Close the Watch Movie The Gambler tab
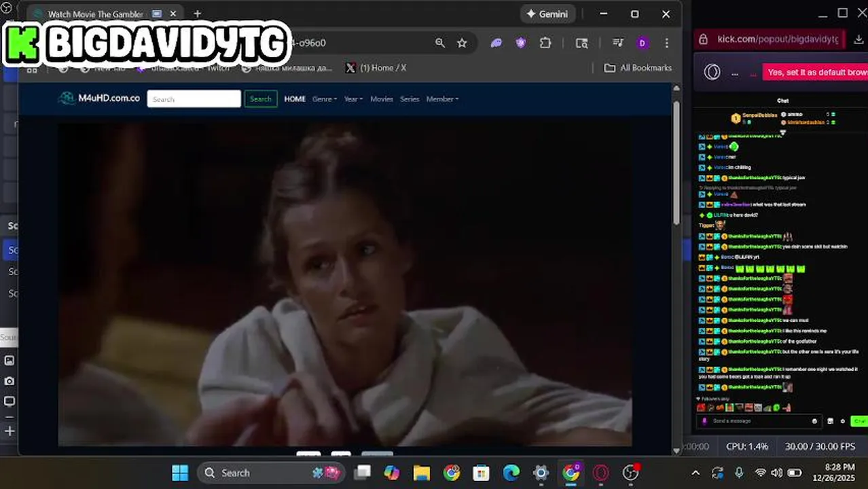This screenshot has height=489, width=868. coord(173,14)
